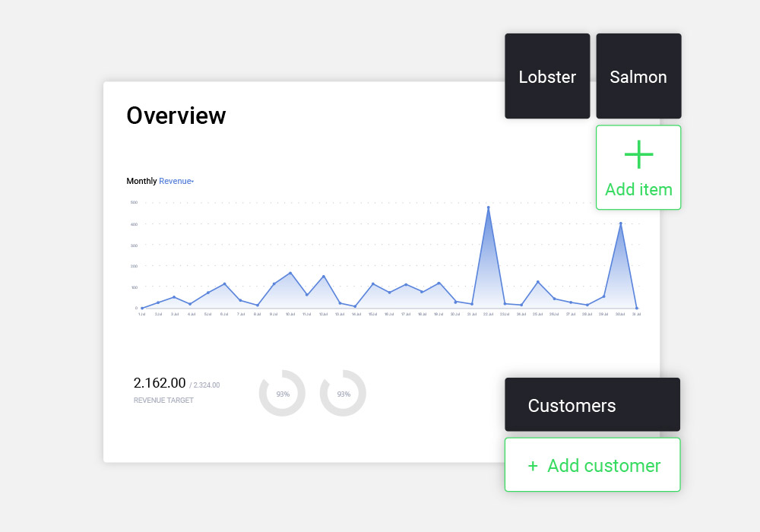Image resolution: width=760 pixels, height=532 pixels.
Task: Select the Salmon tile
Action: [x=638, y=76]
